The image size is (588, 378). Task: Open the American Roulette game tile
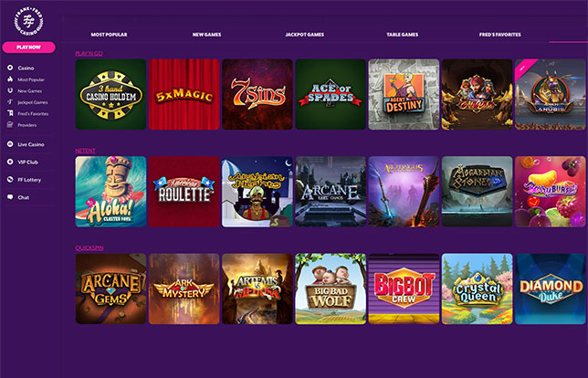(x=184, y=192)
